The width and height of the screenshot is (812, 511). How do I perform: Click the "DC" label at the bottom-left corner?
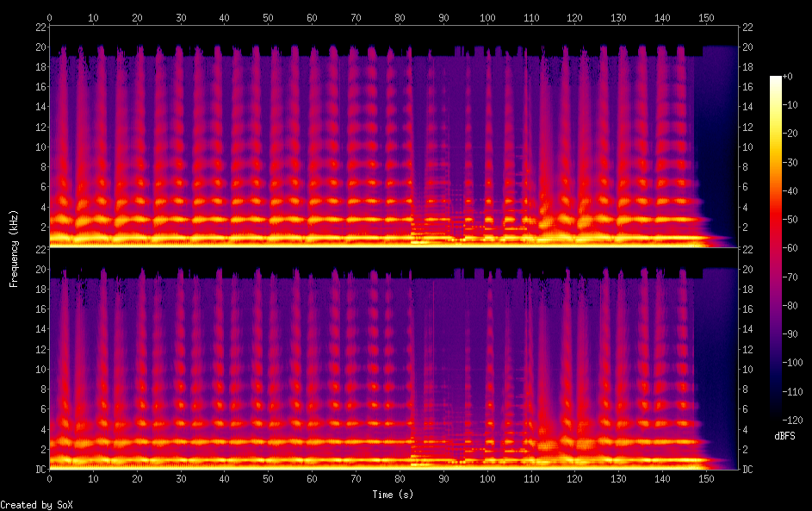pyautogui.click(x=40, y=470)
